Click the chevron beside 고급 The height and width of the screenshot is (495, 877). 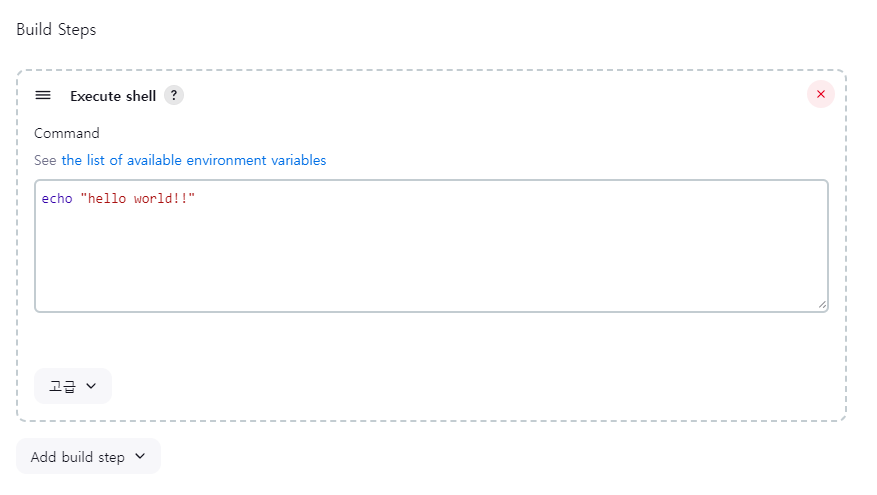point(91,386)
